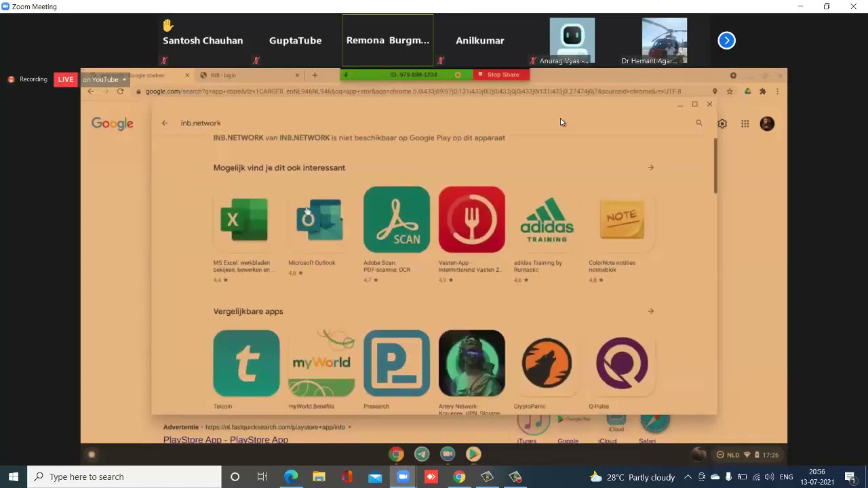Bookmark page with the star icon
This screenshot has width=868, height=488.
[x=730, y=91]
